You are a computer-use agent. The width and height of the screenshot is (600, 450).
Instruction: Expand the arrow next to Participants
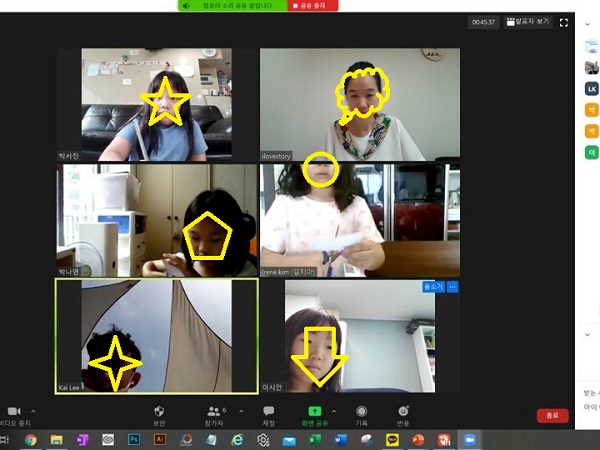[241, 411]
